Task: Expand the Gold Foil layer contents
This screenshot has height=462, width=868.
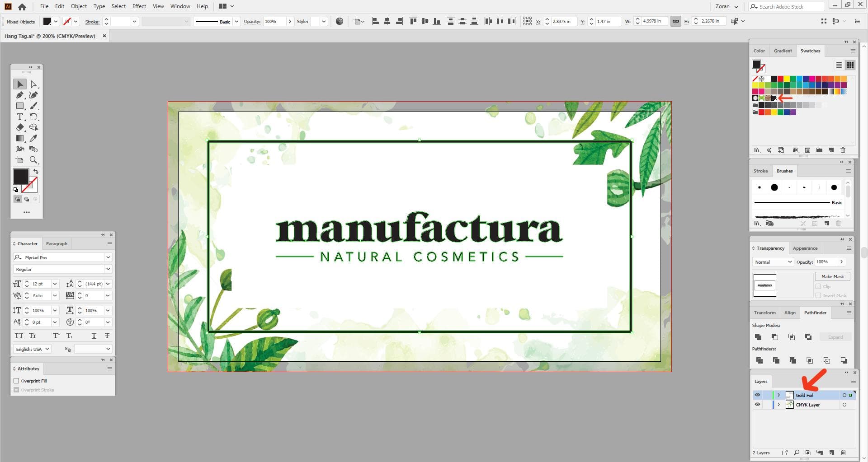Action: coord(778,395)
